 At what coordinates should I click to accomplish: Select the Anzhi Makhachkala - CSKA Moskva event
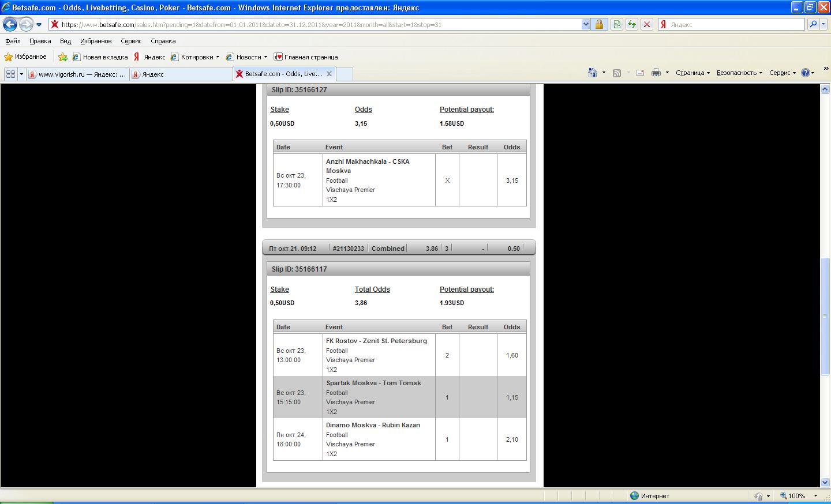(368, 166)
